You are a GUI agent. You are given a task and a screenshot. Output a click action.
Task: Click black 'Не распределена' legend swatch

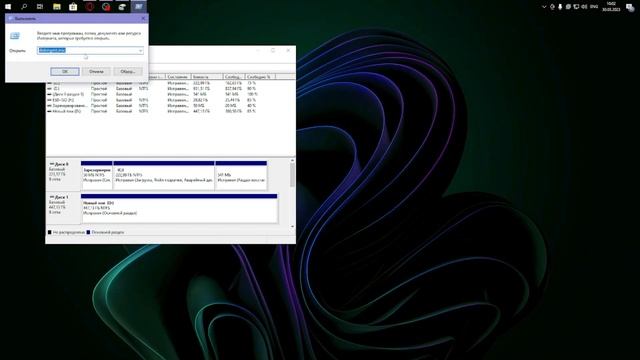coord(50,232)
